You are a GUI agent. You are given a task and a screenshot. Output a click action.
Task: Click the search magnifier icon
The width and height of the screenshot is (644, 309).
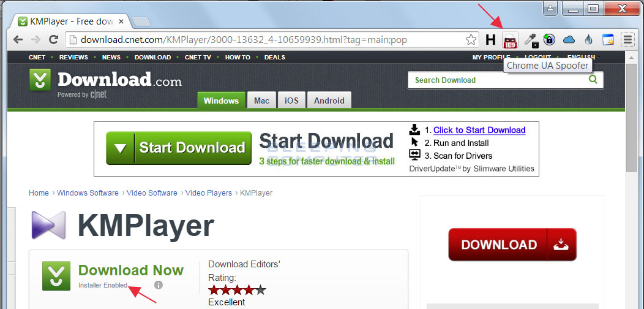(x=593, y=80)
